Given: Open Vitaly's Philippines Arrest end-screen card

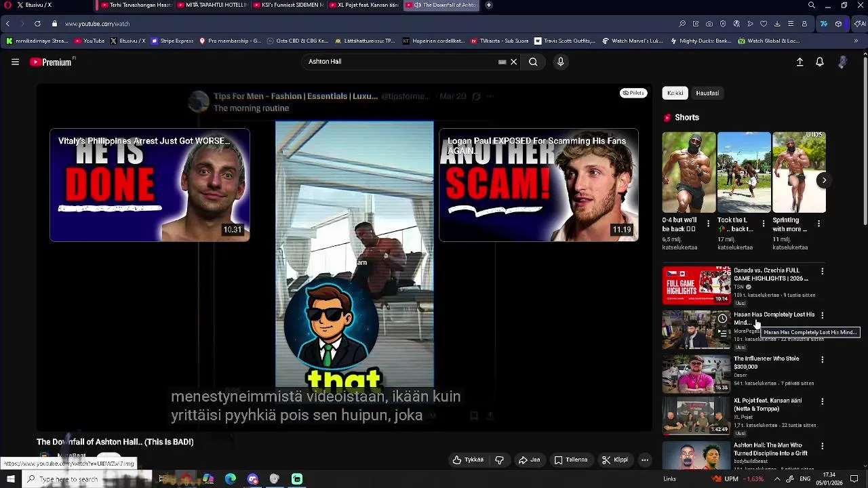Looking at the screenshot, I should click(x=150, y=185).
